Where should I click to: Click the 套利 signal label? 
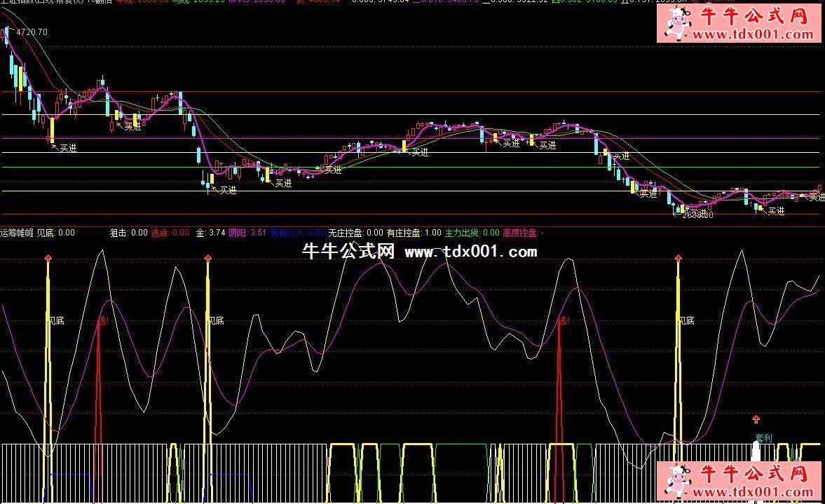(763, 437)
